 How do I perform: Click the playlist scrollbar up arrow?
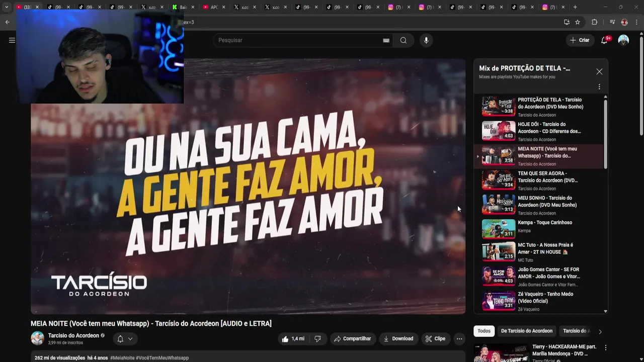point(605,97)
